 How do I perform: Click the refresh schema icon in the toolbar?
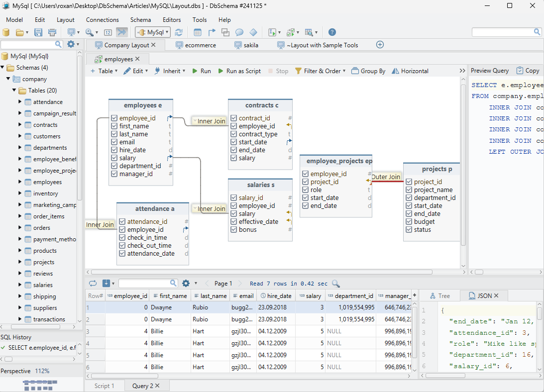[178, 31]
